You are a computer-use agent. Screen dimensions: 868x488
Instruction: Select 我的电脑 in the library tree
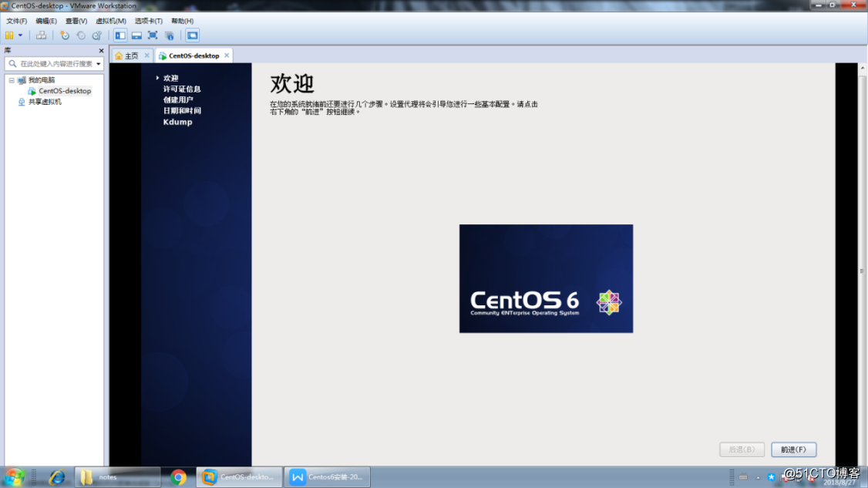[x=42, y=80]
